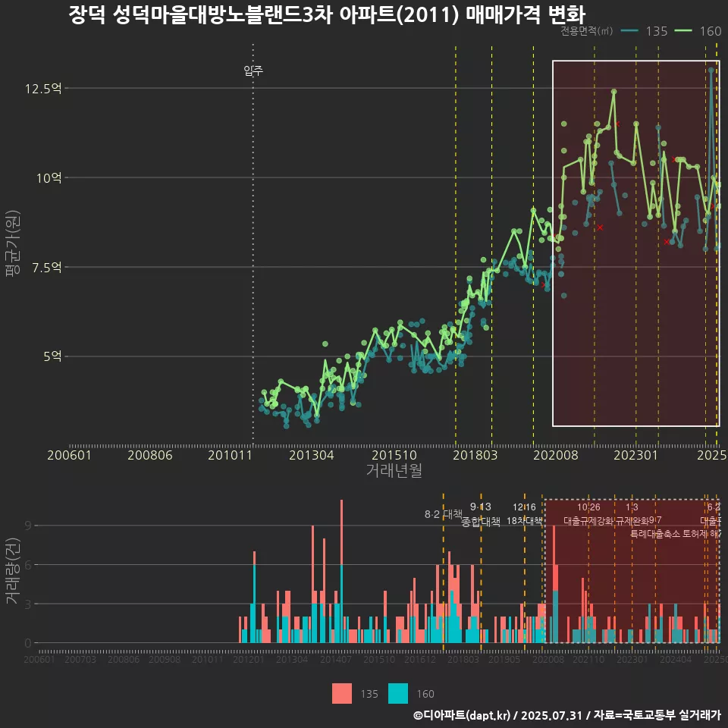Click the 9·13 종합대책 policy annotation
This screenshot has height=728, width=728.
click(481, 514)
